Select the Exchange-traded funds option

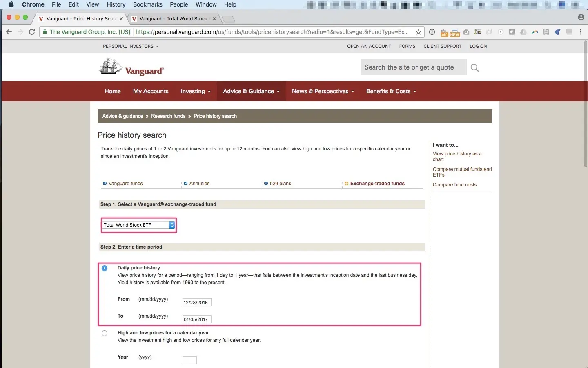click(x=375, y=184)
